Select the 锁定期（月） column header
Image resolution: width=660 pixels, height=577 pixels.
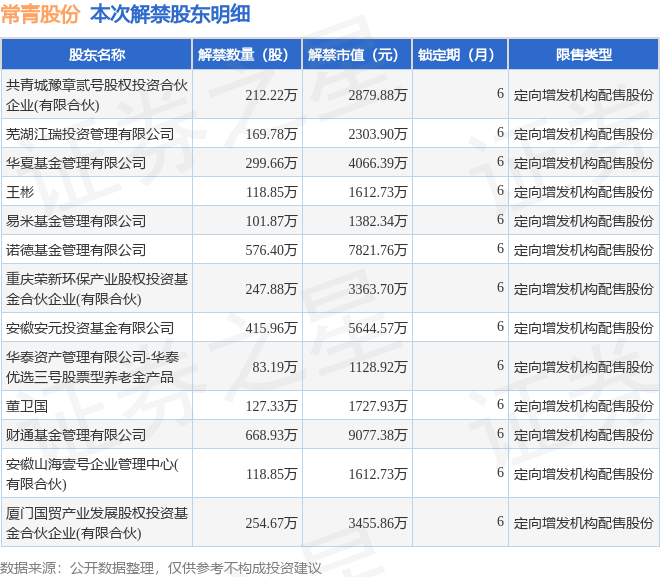(460, 55)
